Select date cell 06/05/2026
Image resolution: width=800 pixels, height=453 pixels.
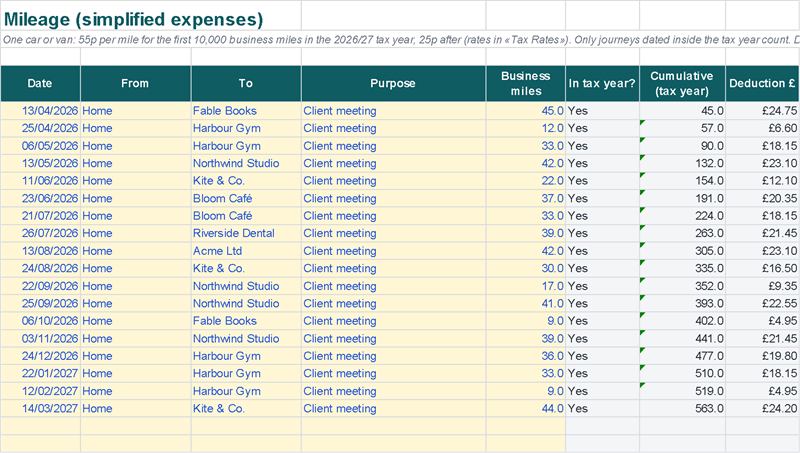[x=40, y=146]
